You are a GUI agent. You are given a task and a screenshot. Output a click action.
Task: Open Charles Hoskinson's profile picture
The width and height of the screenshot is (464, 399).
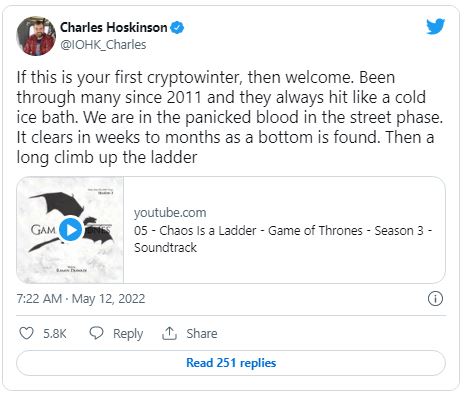[x=36, y=36]
